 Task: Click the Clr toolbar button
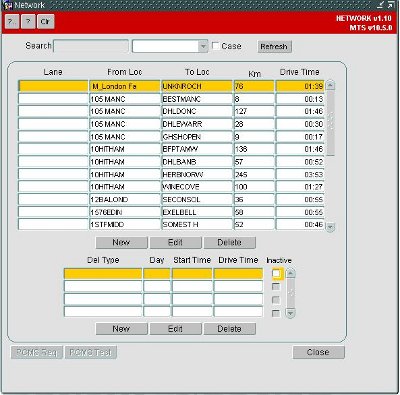pyautogui.click(x=45, y=22)
